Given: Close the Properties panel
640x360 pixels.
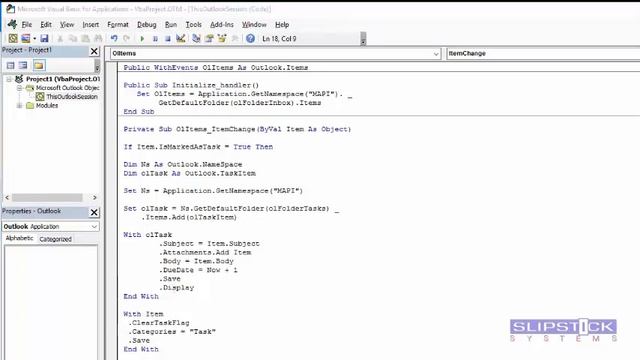Looking at the screenshot, I should (94, 212).
